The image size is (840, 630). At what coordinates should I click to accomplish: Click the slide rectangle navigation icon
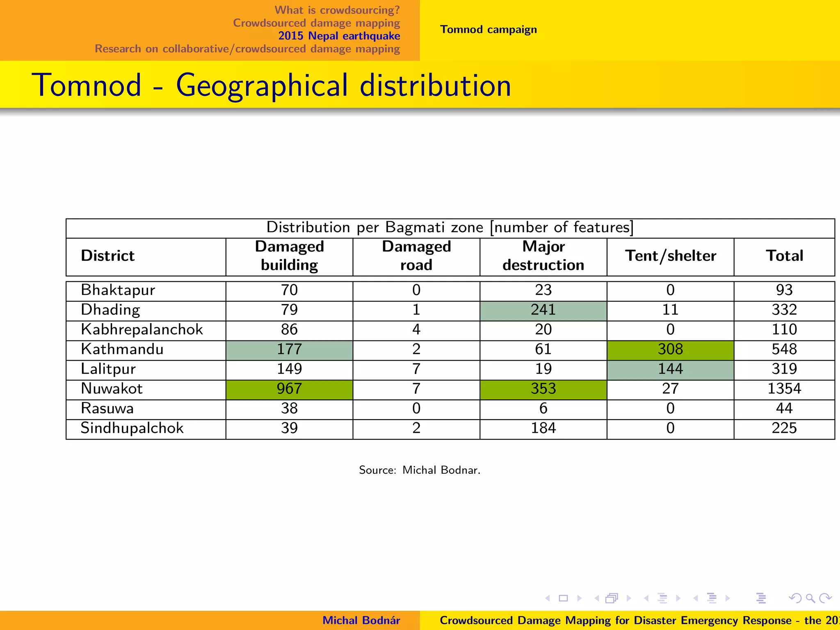coord(564,598)
